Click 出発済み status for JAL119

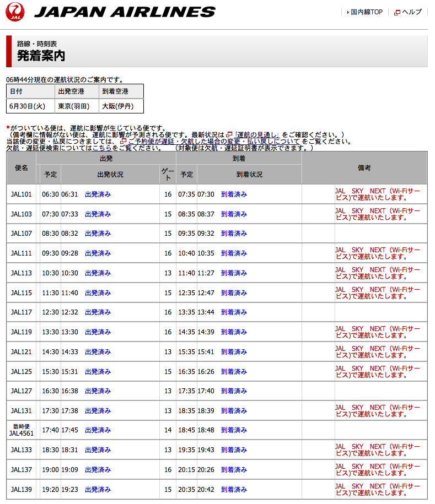[98, 332]
